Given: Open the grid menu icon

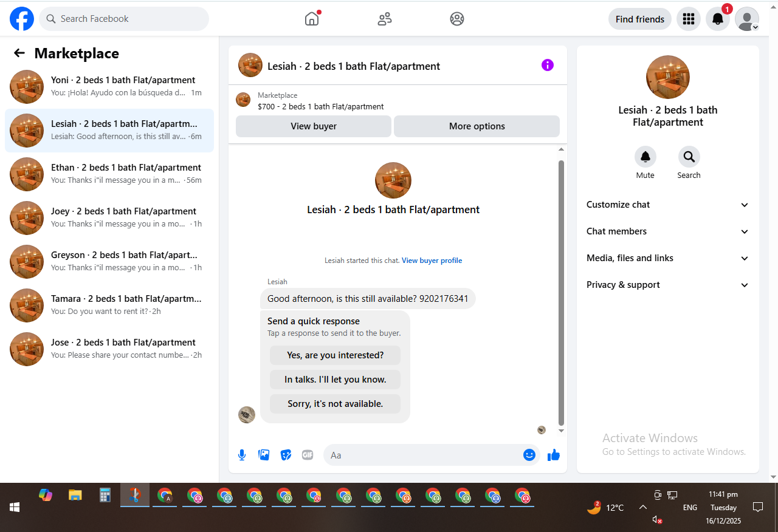Looking at the screenshot, I should tap(689, 19).
